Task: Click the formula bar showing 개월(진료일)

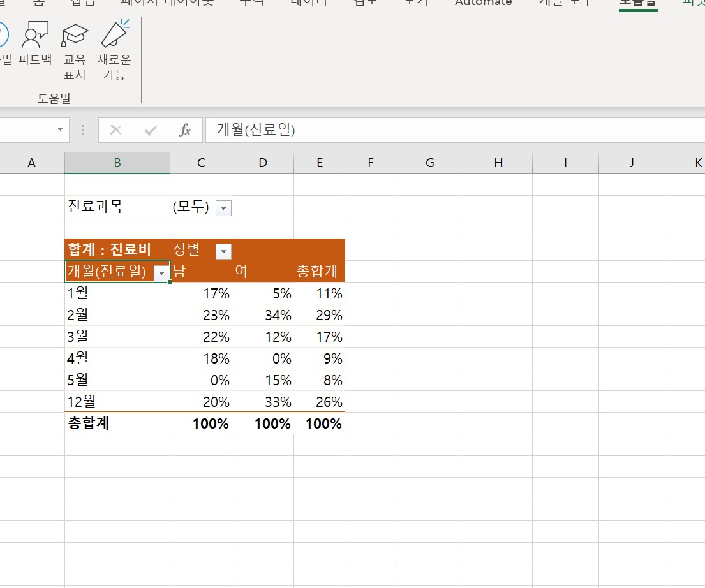Action: [447, 130]
